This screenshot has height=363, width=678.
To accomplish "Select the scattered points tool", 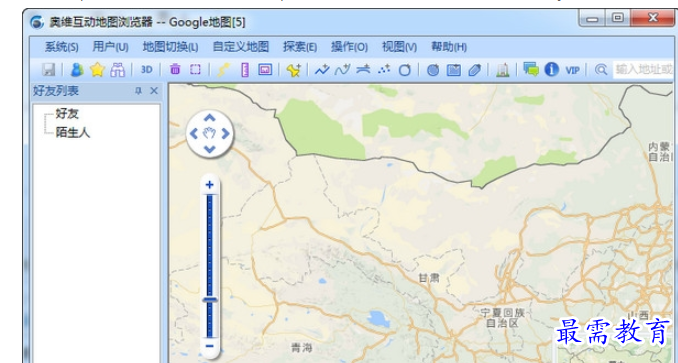I will click(384, 69).
